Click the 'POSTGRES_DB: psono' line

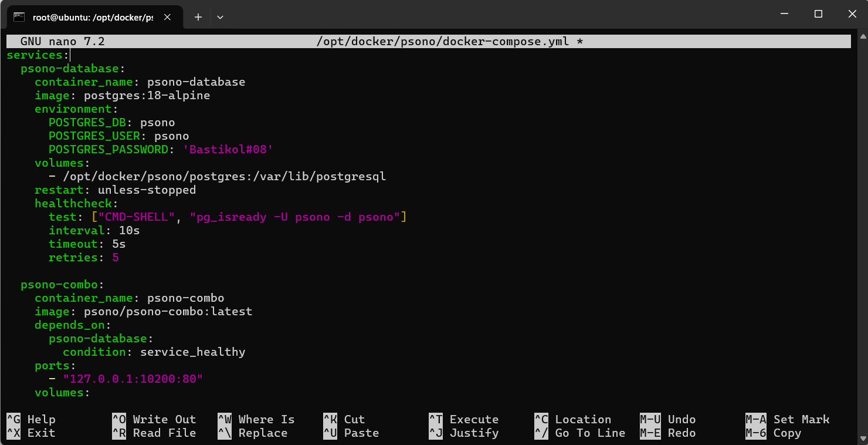click(x=111, y=123)
